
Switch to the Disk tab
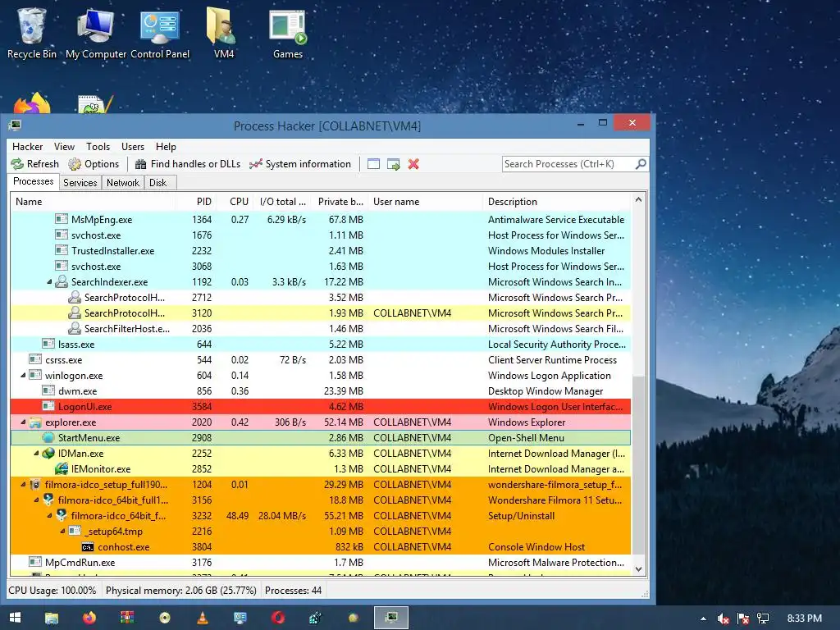pyautogui.click(x=158, y=183)
